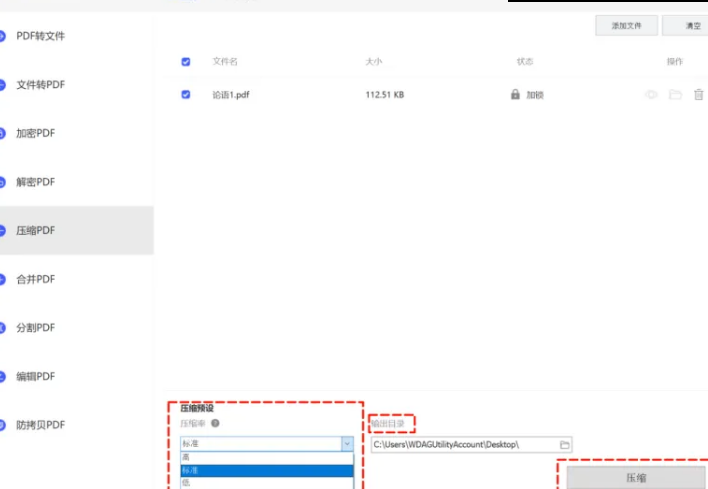The width and height of the screenshot is (708, 489).
Task: Toggle the select-all checkbox in header
Action: coord(186,62)
